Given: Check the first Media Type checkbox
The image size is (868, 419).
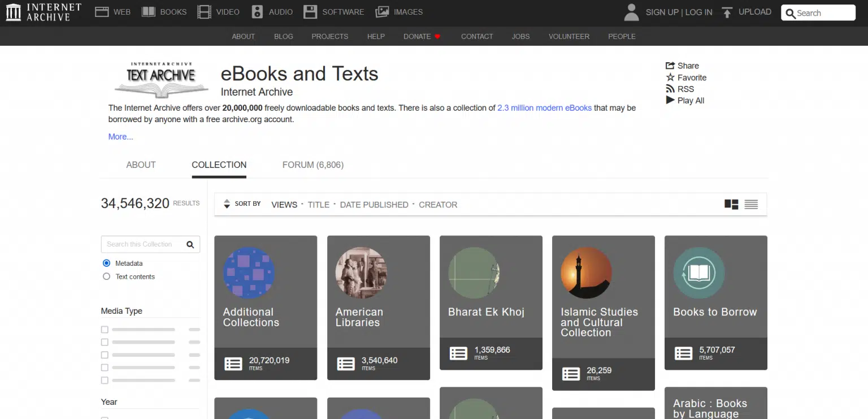Looking at the screenshot, I should 104,329.
